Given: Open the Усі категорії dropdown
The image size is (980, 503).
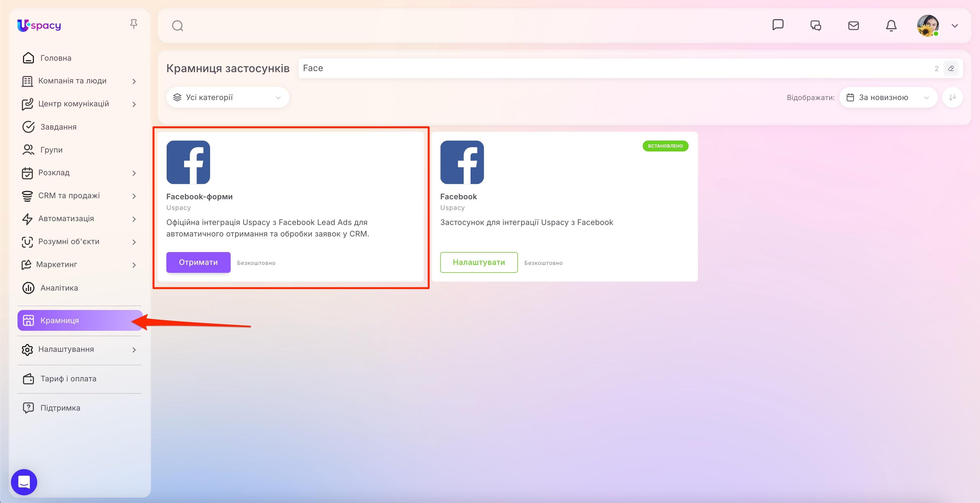Looking at the screenshot, I should (228, 97).
